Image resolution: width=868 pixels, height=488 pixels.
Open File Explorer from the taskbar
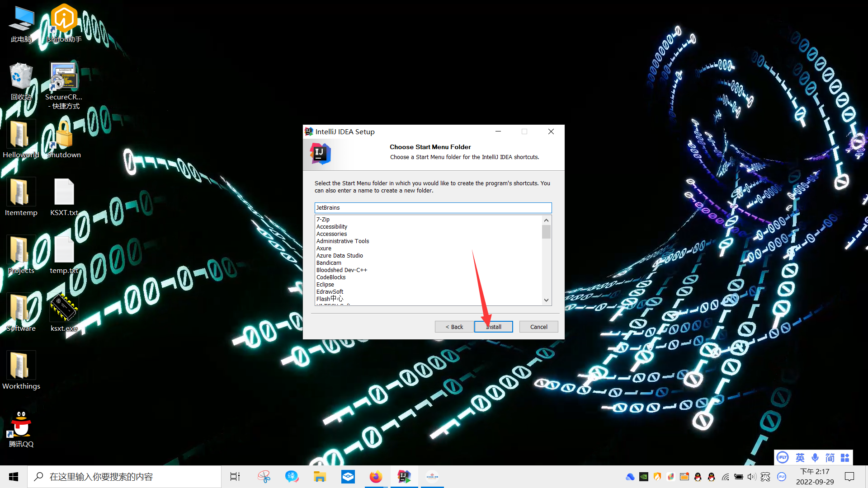point(320,477)
